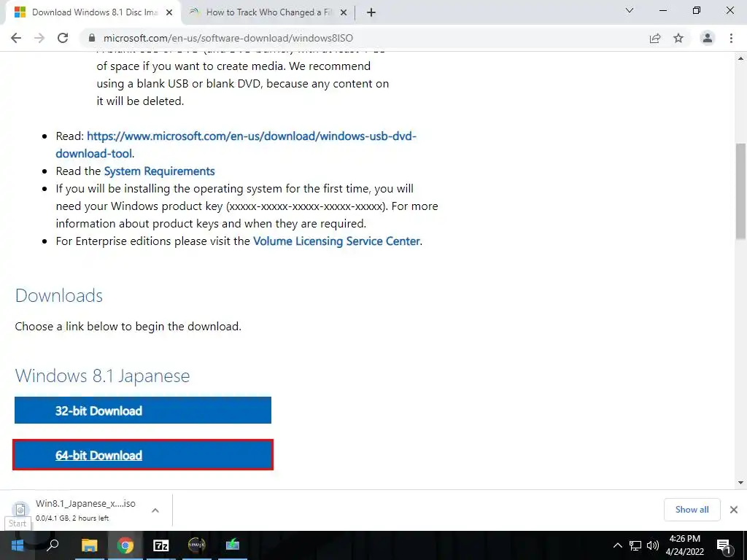Screen dimensions: 747x560
Task: Open the clock showing 4:26 PM
Action: 684,545
